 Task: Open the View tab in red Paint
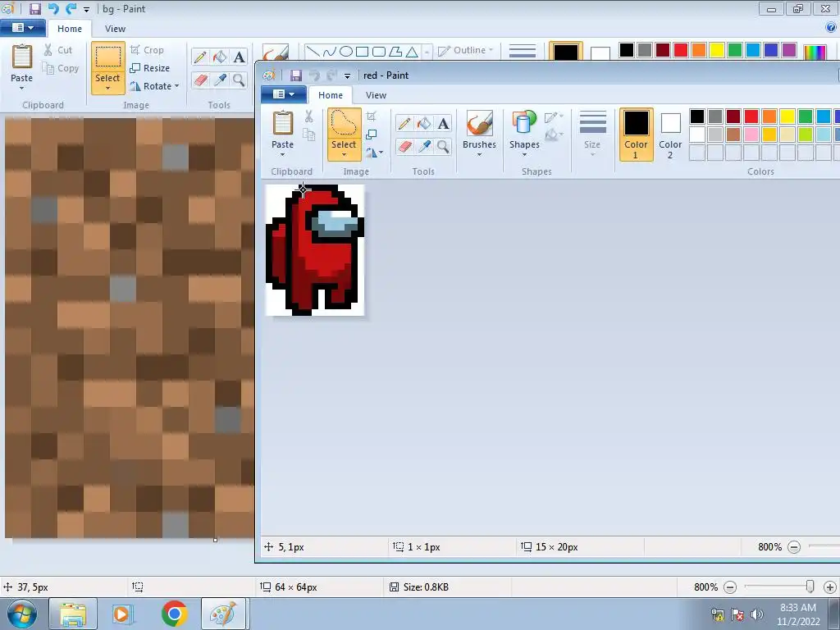(376, 95)
